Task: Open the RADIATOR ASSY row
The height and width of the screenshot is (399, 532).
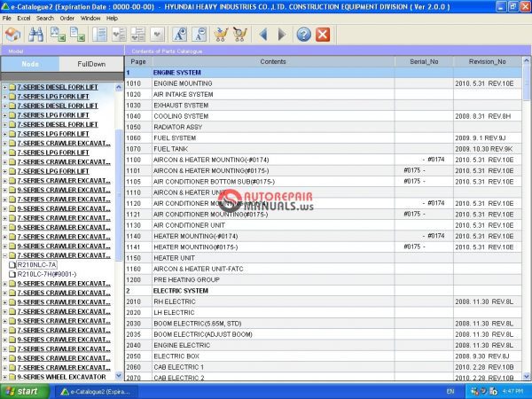Action: pyautogui.click(x=324, y=127)
